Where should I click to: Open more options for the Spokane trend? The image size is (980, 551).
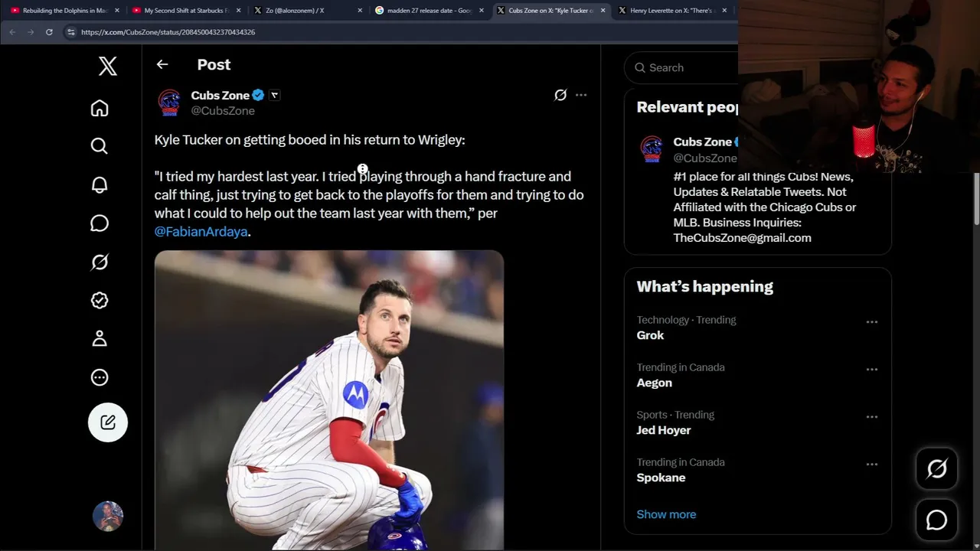(872, 465)
